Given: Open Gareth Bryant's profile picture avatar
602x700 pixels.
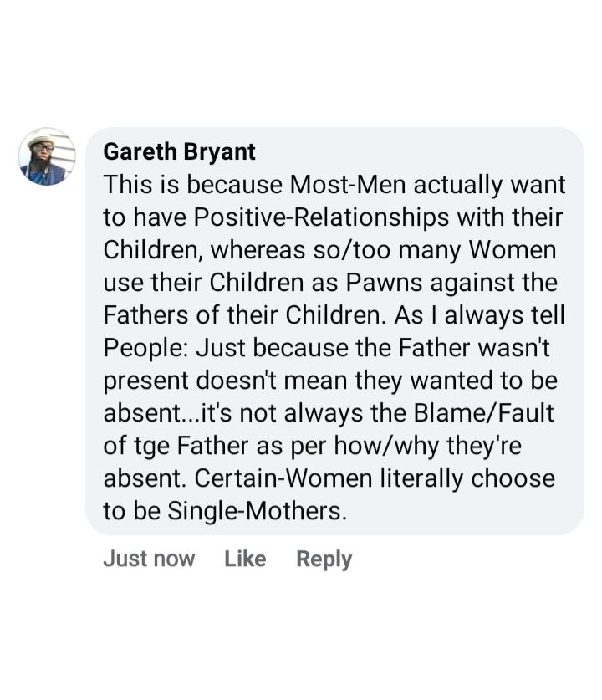Looking at the screenshot, I should 47,156.
